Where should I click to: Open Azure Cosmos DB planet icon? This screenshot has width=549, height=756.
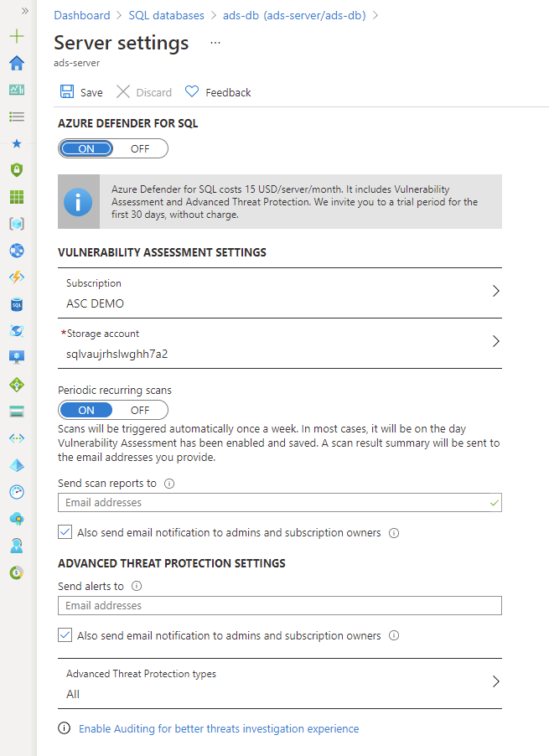click(17, 331)
